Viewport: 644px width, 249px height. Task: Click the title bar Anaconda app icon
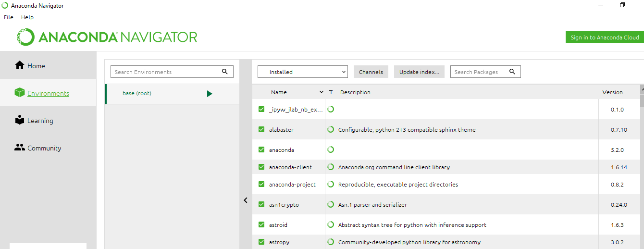(x=5, y=5)
